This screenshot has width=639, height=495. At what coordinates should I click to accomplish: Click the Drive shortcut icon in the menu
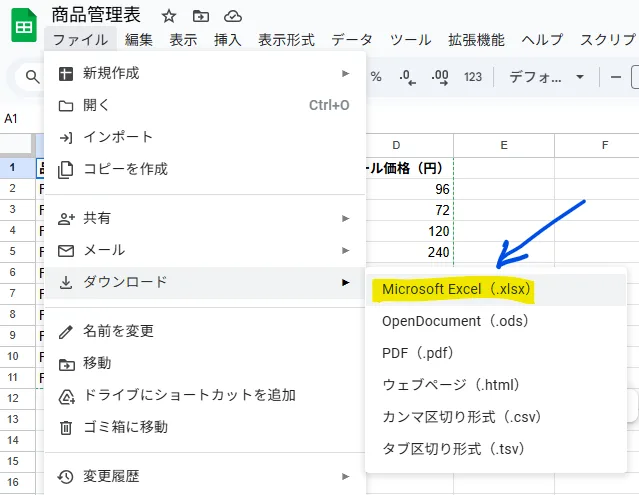point(66,396)
